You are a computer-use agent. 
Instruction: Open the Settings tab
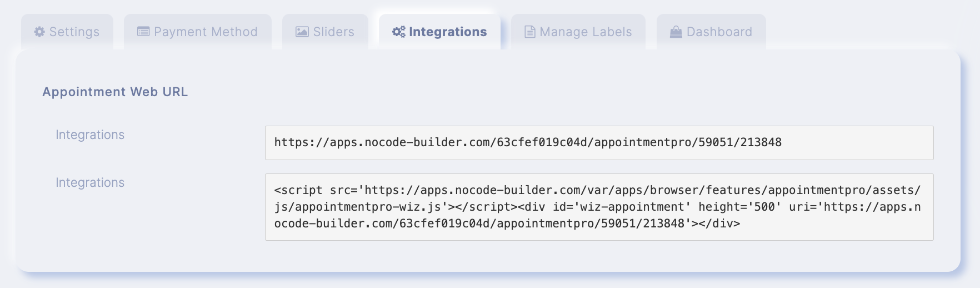[x=67, y=32]
